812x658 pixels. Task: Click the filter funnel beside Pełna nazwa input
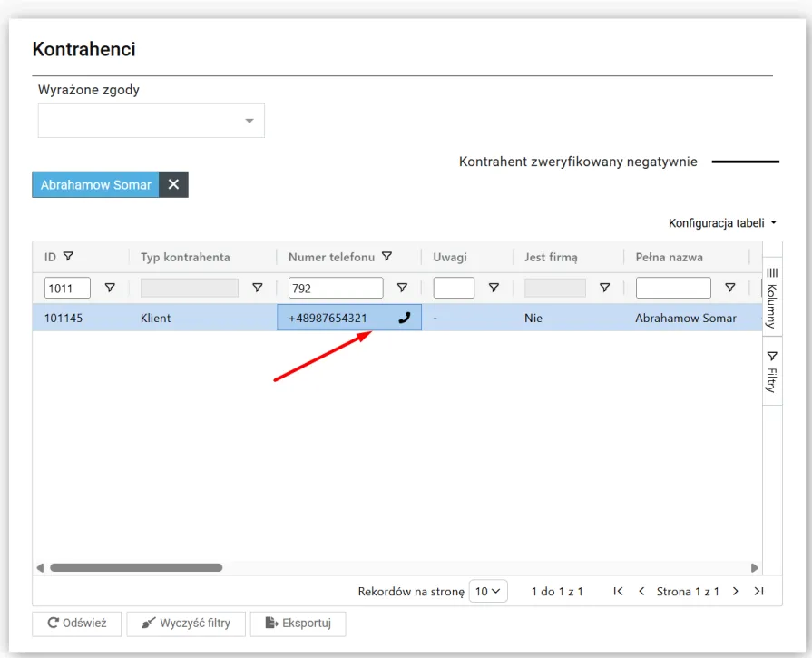point(729,288)
